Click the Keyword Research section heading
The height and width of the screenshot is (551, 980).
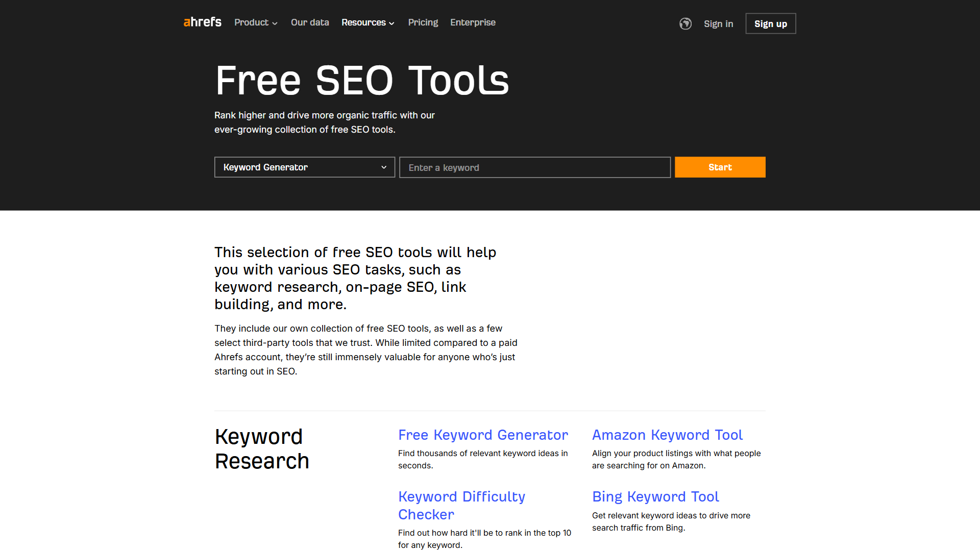click(x=262, y=449)
